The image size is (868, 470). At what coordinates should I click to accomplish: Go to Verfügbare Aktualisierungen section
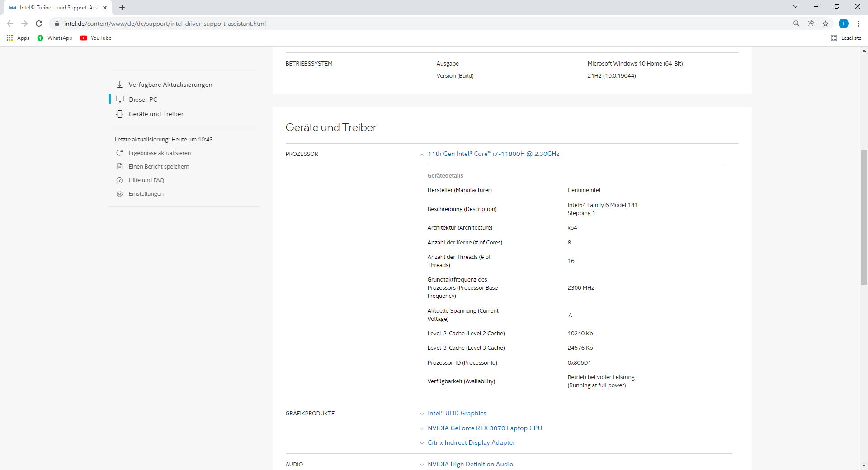click(x=170, y=85)
